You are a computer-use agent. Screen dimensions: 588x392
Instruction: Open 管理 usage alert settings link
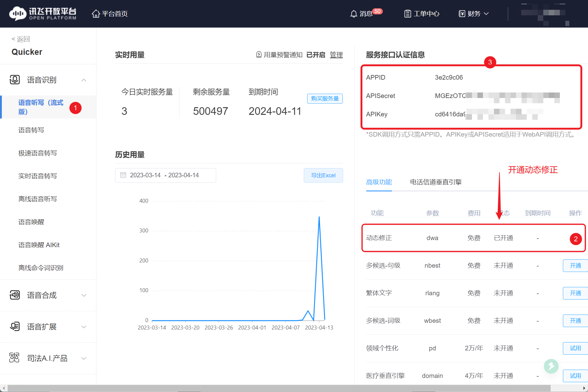click(336, 55)
